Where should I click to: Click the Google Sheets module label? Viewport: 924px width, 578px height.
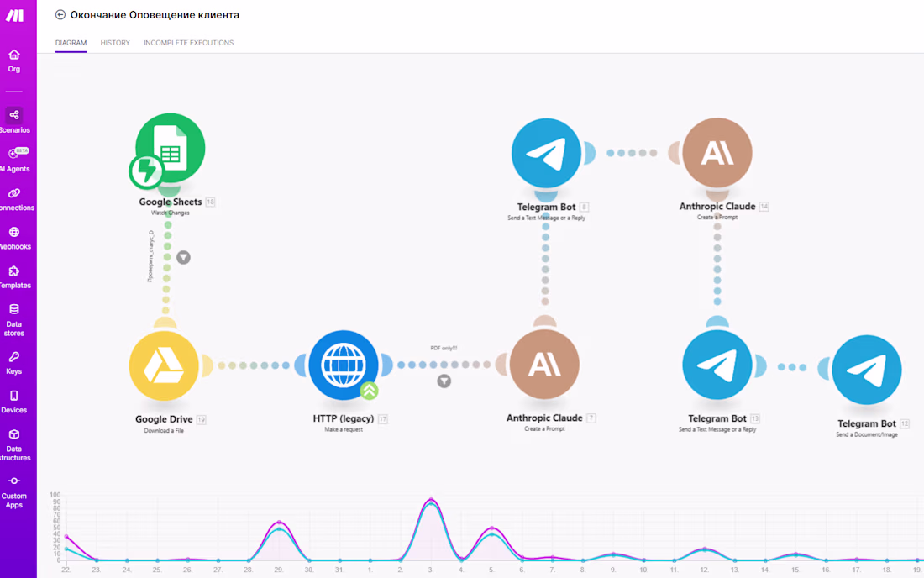point(171,202)
